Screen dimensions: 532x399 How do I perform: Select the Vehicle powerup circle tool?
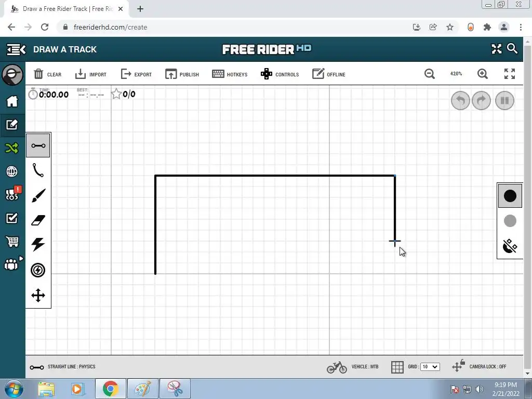point(38,270)
